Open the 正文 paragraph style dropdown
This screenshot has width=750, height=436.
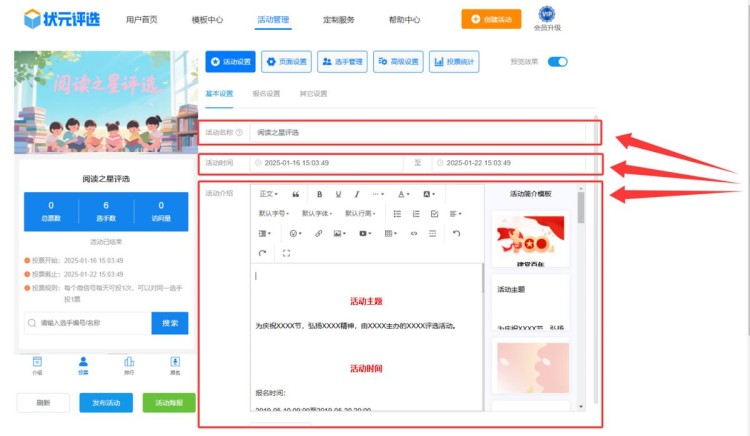[x=270, y=194]
